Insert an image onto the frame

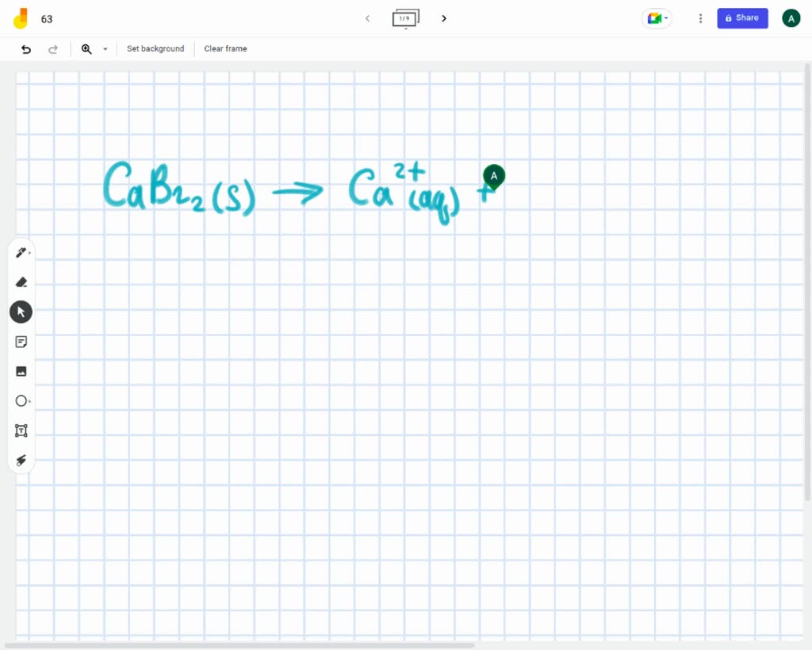pos(21,371)
